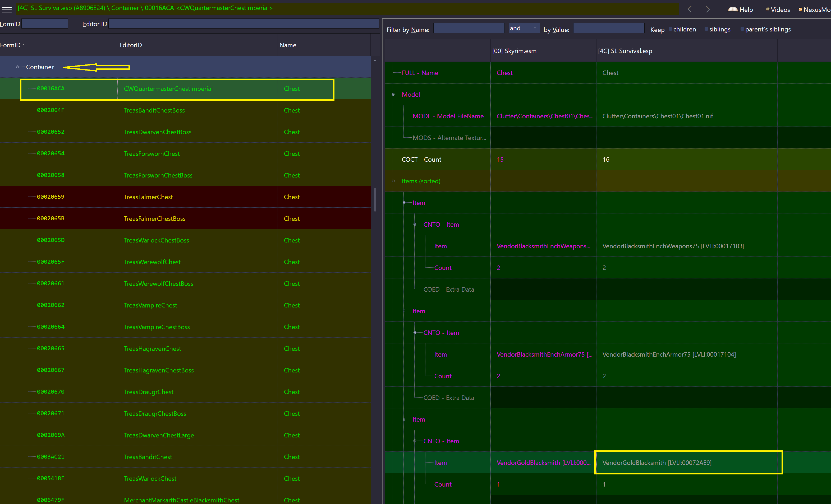Image resolution: width=831 pixels, height=504 pixels.
Task: Select the MerchantMarkarthCastleBlacksmithChest record
Action: click(x=185, y=497)
